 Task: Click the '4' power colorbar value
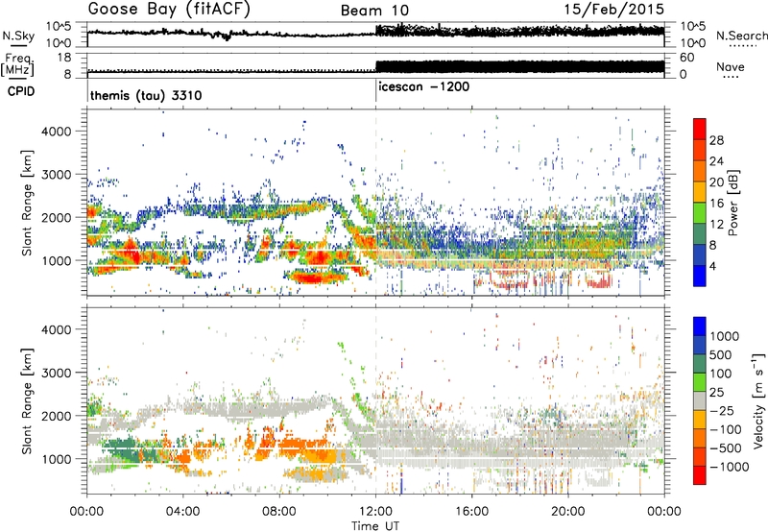tap(713, 267)
